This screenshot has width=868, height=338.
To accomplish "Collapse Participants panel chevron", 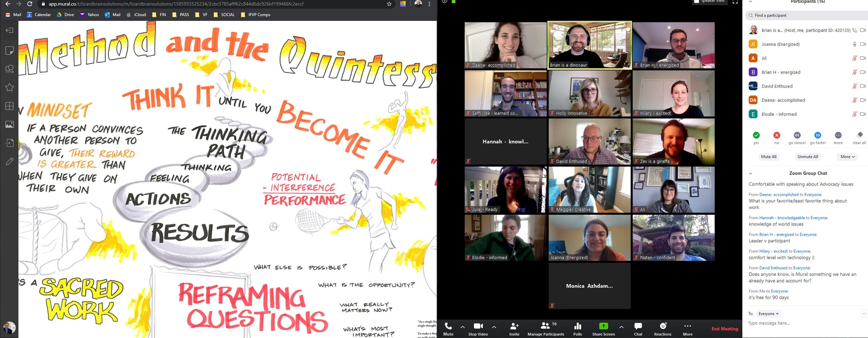I will 751,1.
